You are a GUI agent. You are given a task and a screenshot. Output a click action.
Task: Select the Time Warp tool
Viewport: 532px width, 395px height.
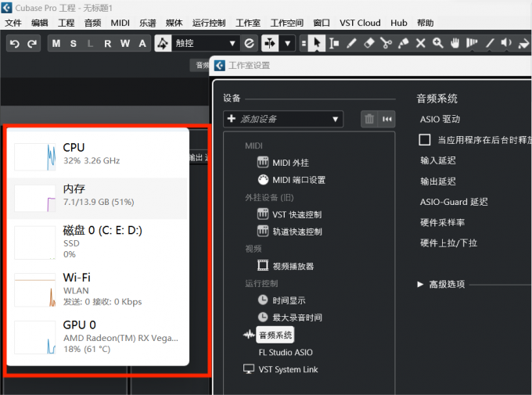[472, 44]
